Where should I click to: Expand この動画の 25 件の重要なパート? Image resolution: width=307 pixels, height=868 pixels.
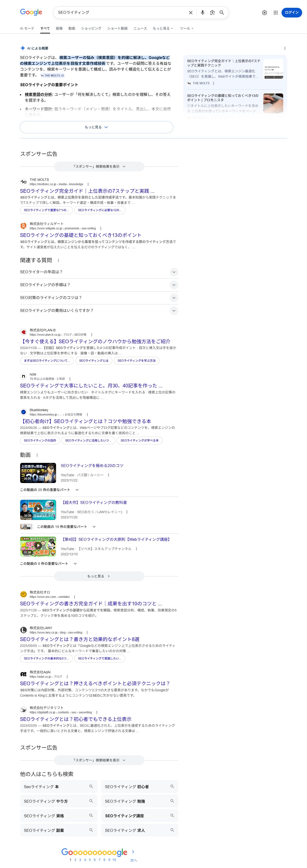click(49, 490)
